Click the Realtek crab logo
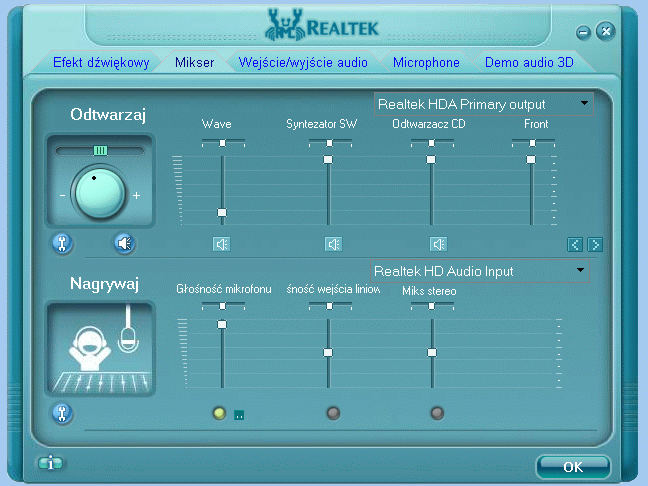The image size is (648, 486). (284, 25)
